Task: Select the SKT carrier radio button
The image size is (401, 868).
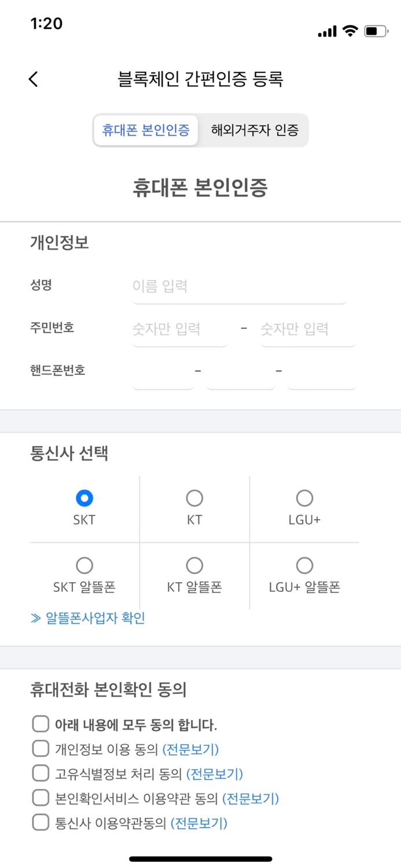Action: (x=84, y=497)
